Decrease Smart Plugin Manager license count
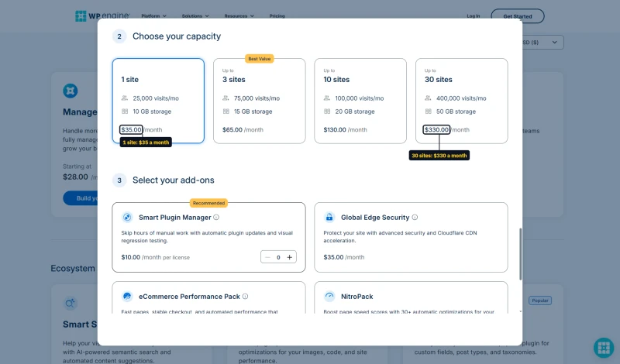Viewport: 620px width, 364px height. click(267, 257)
